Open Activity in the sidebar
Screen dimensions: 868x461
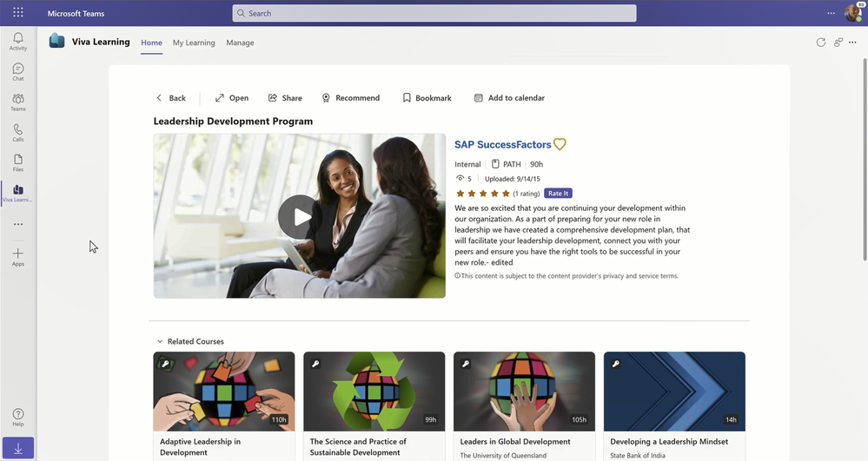17,42
